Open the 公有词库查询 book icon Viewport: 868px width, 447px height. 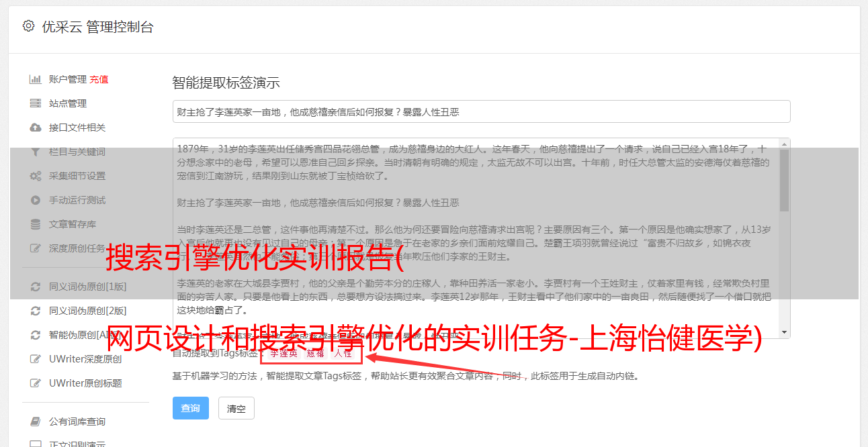tap(36, 421)
